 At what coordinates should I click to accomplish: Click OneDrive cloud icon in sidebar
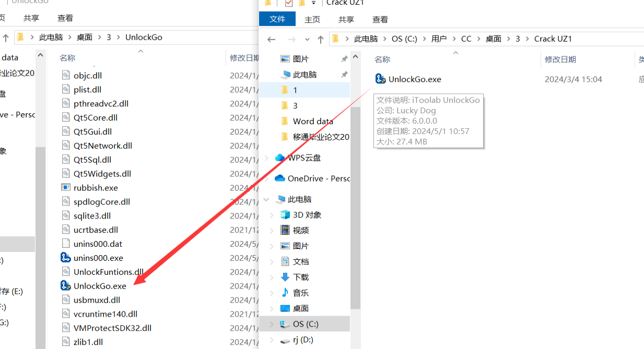pos(280,178)
